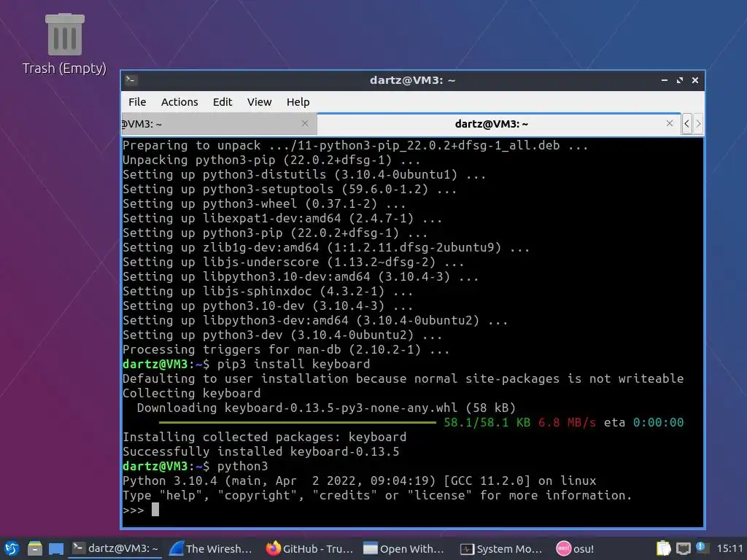Switch to Open With taskbar item

point(404,548)
